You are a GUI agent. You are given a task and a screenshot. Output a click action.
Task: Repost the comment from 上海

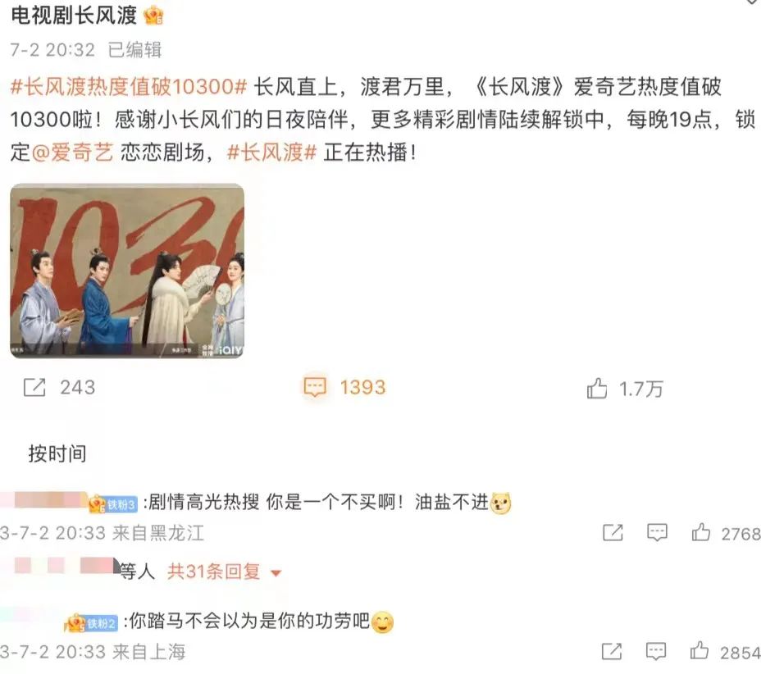[612, 652]
